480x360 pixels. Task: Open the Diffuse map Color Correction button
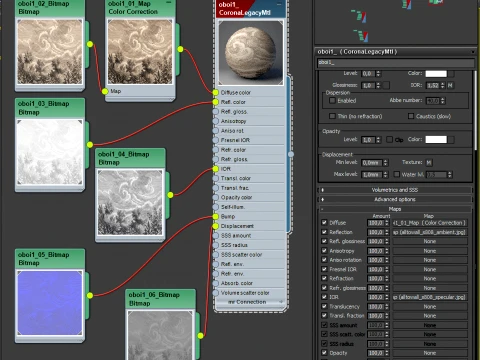coord(430,223)
